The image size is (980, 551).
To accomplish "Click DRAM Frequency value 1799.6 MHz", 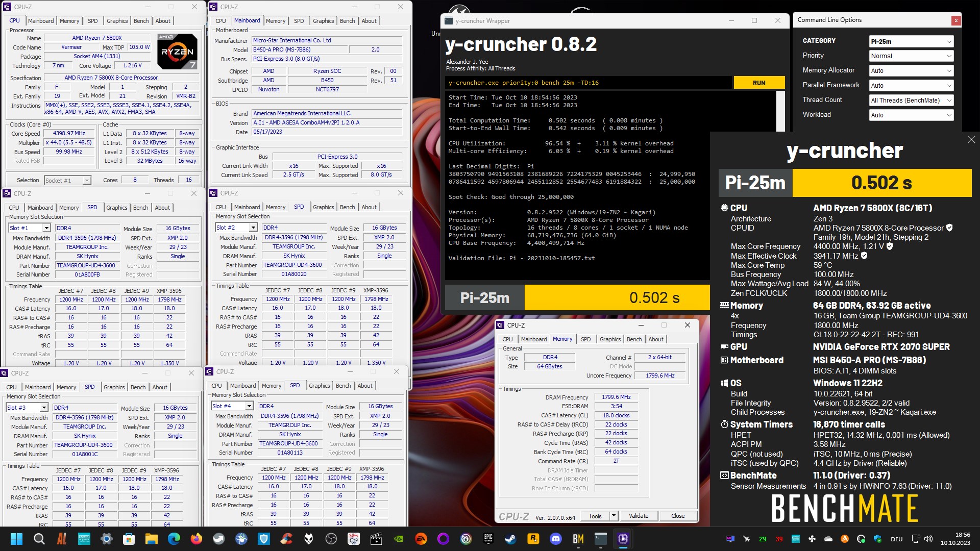I will pos(616,397).
